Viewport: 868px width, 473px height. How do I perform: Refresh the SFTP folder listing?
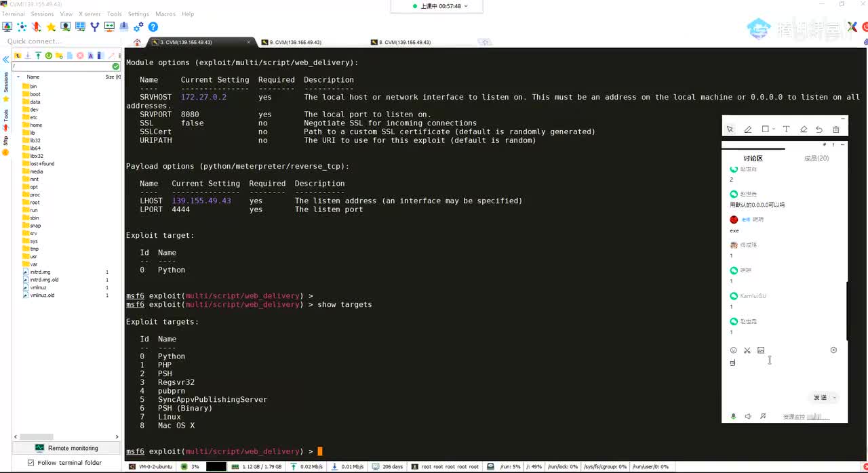point(49,56)
